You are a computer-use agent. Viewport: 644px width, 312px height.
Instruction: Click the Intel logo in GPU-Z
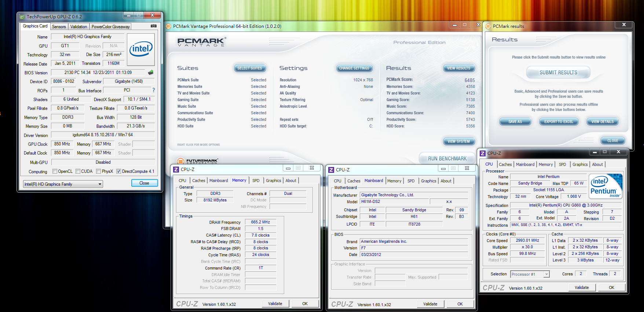[x=141, y=49]
